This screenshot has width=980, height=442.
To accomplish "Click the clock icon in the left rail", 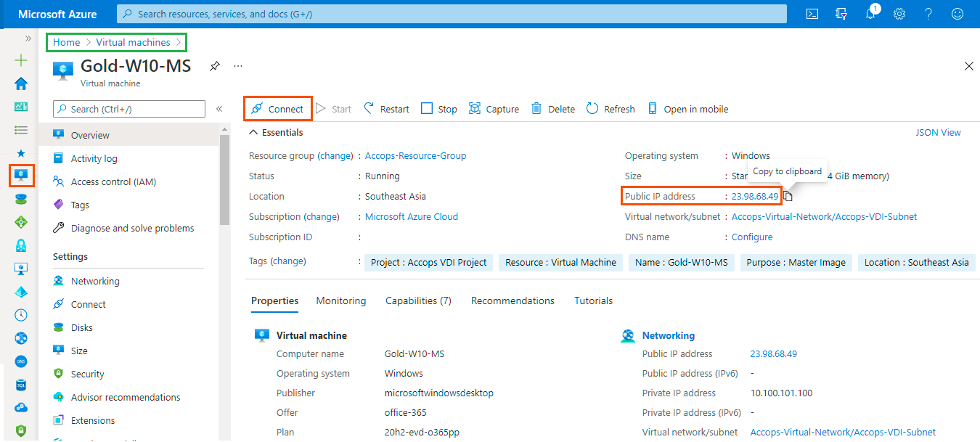I will pyautogui.click(x=21, y=315).
